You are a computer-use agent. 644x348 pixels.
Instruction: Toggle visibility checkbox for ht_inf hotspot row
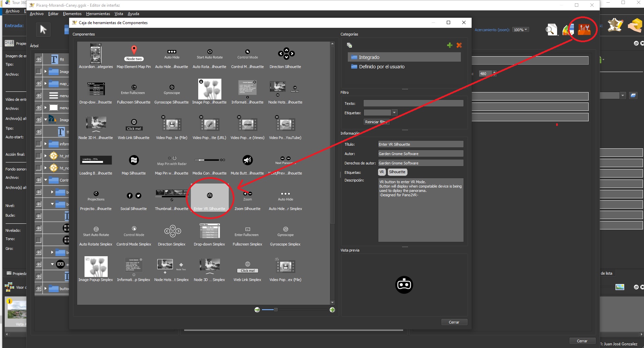[x=39, y=156]
